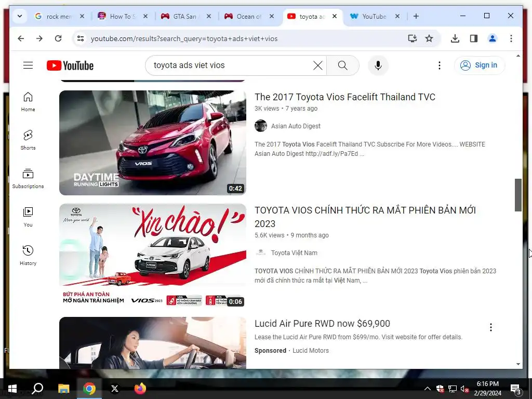
Task: Open Subscriptions in the sidebar
Action: pyautogui.click(x=28, y=179)
